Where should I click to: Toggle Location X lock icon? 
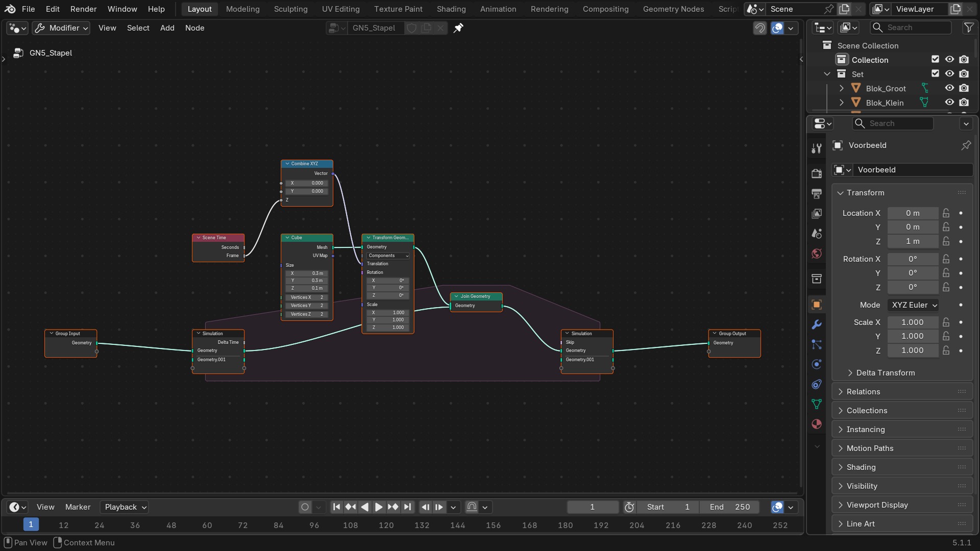pos(946,213)
